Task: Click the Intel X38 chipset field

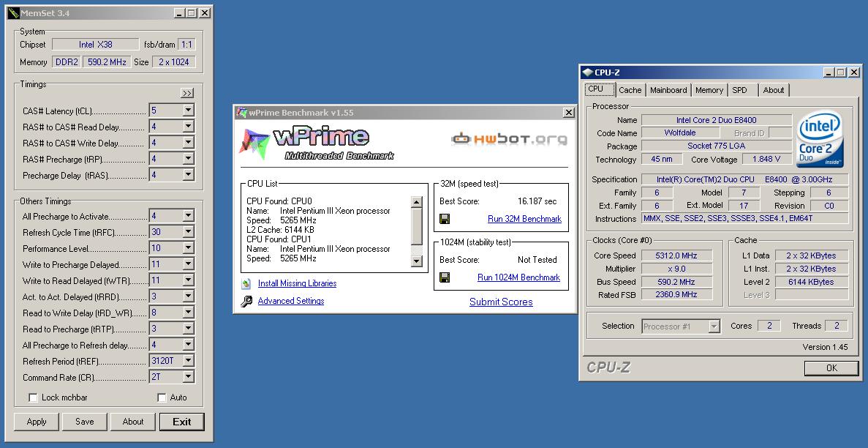Action: 96,45
